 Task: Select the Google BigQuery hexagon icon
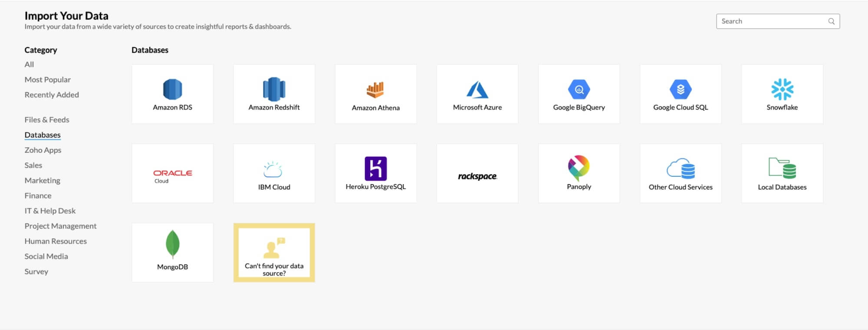tap(579, 89)
